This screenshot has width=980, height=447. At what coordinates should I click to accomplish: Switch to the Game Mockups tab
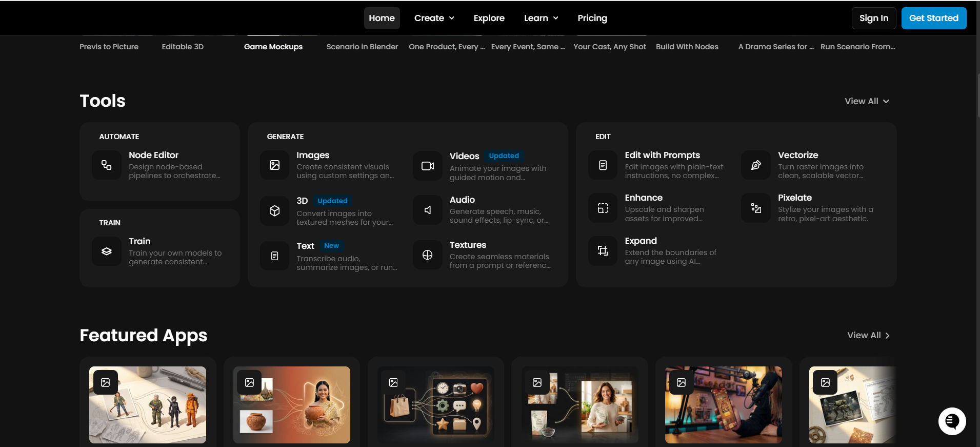point(273,47)
